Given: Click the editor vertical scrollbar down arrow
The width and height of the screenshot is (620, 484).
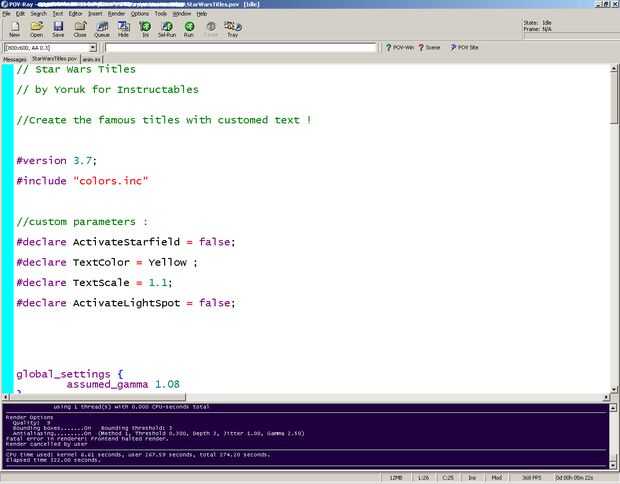Looking at the screenshot, I should click(614, 389).
